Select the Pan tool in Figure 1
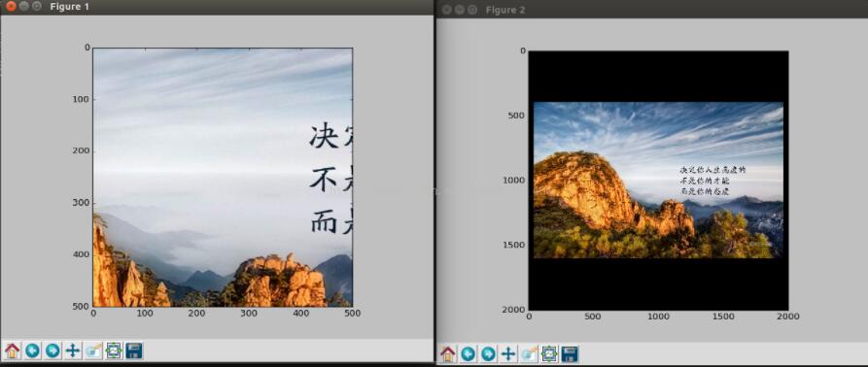The image size is (868, 367). (73, 350)
